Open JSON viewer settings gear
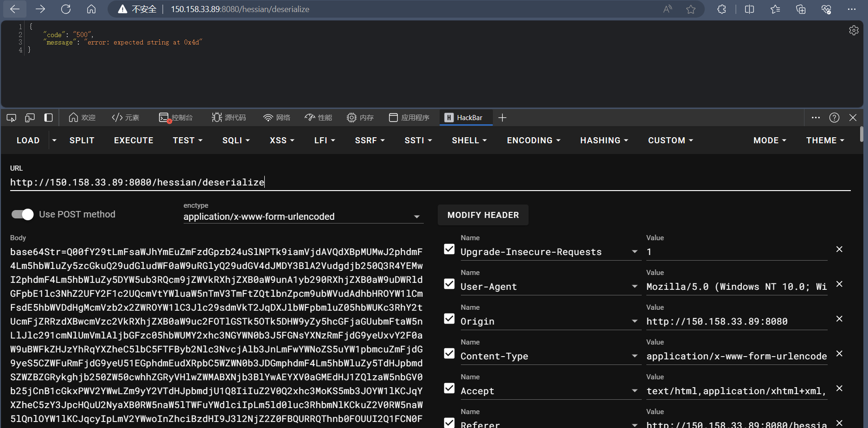Image resolution: width=868 pixels, height=428 pixels. pyautogui.click(x=854, y=30)
